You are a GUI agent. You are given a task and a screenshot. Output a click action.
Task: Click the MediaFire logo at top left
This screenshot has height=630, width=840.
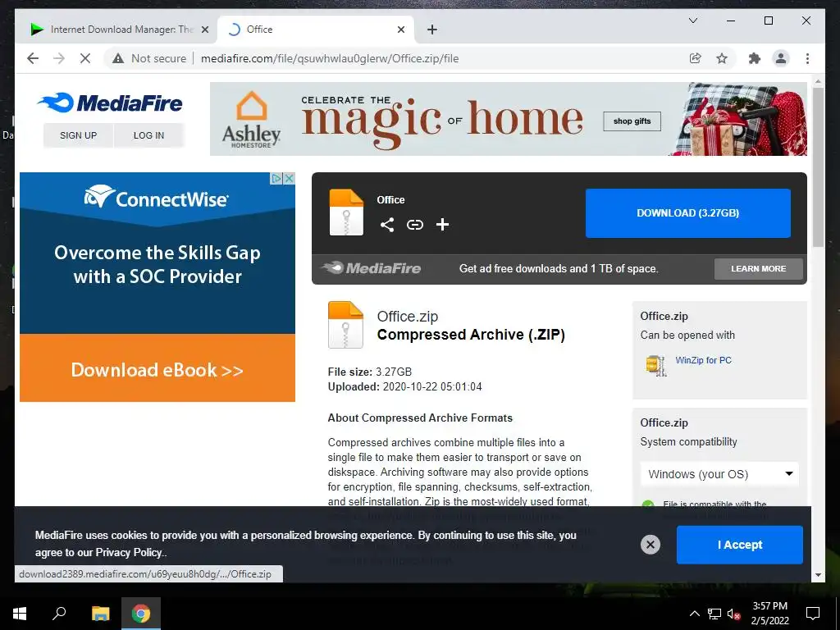(x=110, y=103)
